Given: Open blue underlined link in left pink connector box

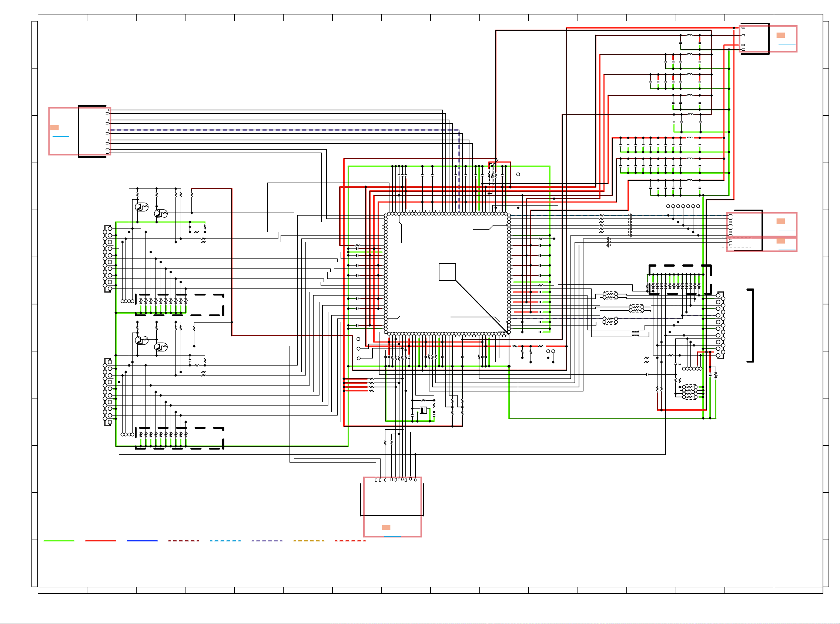Looking at the screenshot, I should coord(61,136).
